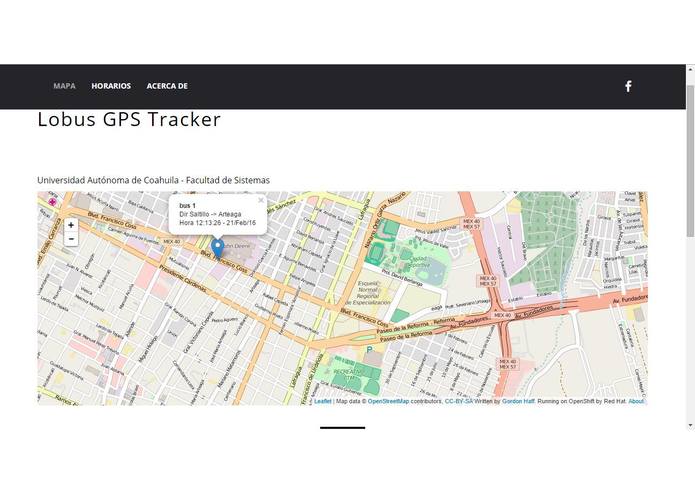The width and height of the screenshot is (695, 494).
Task: Open the MAPA navigation item
Action: 64,86
